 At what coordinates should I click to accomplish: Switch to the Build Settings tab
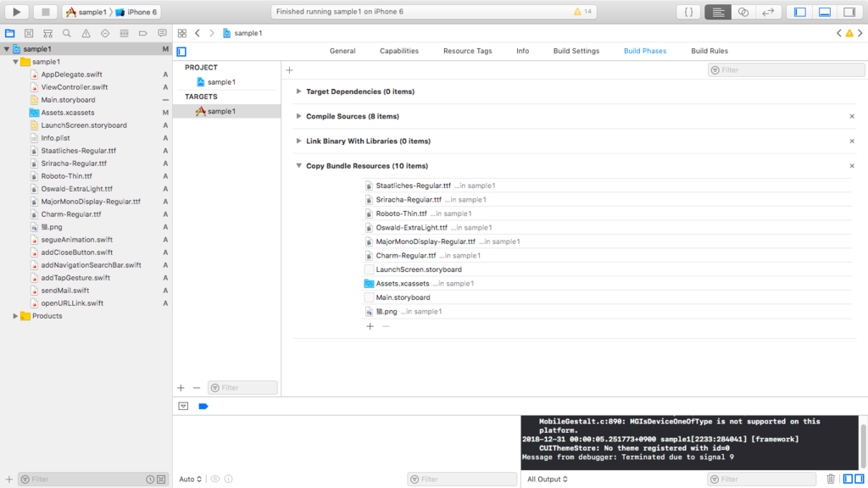click(x=576, y=51)
